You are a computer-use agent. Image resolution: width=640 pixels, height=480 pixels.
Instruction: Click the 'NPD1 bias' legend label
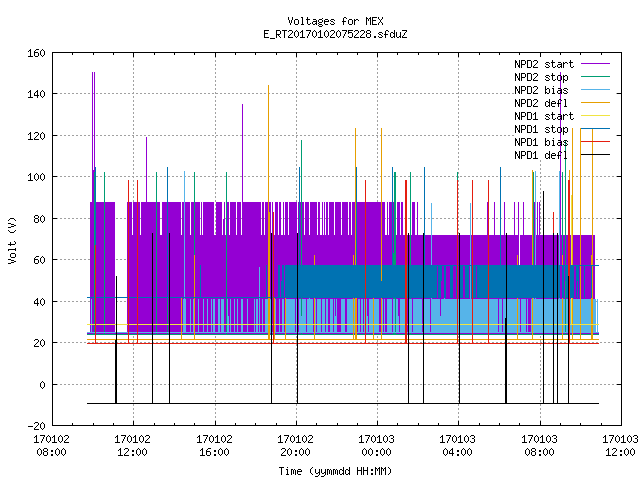[541, 142]
